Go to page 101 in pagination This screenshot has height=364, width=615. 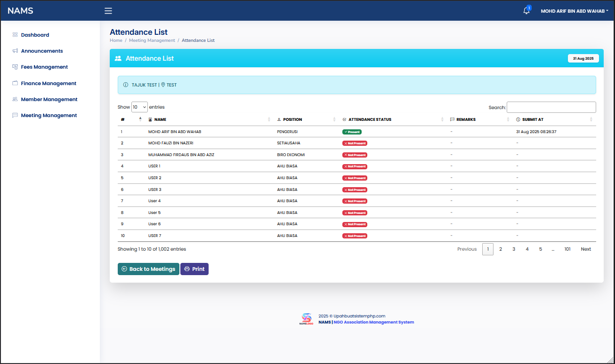point(567,249)
